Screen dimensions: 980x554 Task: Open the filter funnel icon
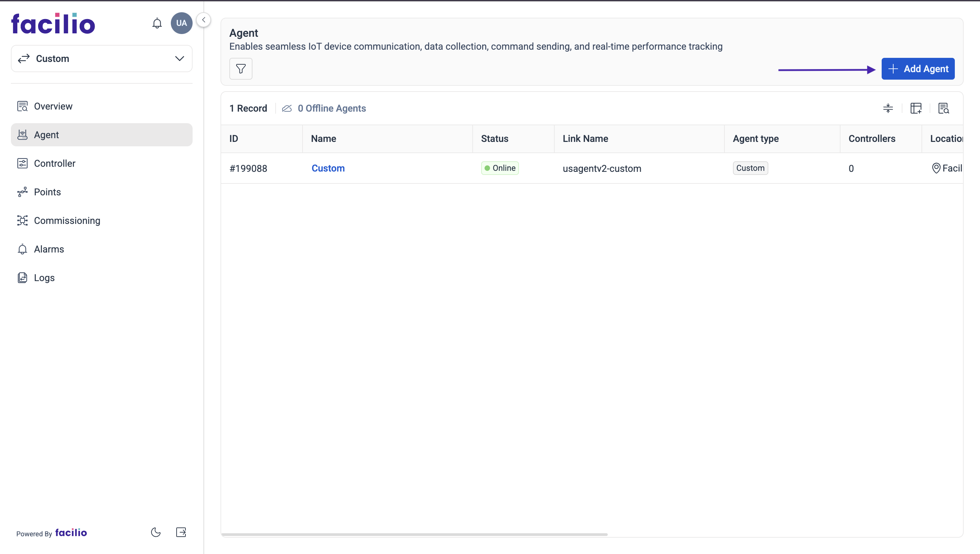241,69
